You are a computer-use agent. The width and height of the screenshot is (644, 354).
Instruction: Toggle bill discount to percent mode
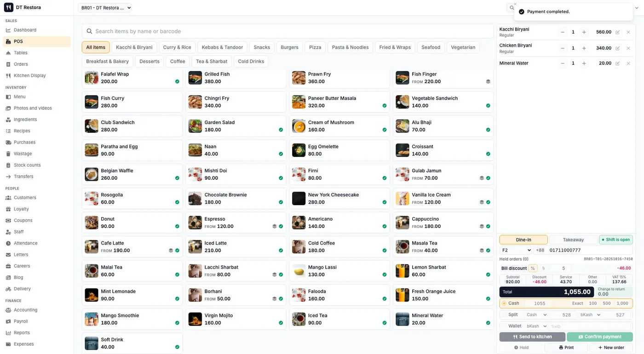coord(533,268)
